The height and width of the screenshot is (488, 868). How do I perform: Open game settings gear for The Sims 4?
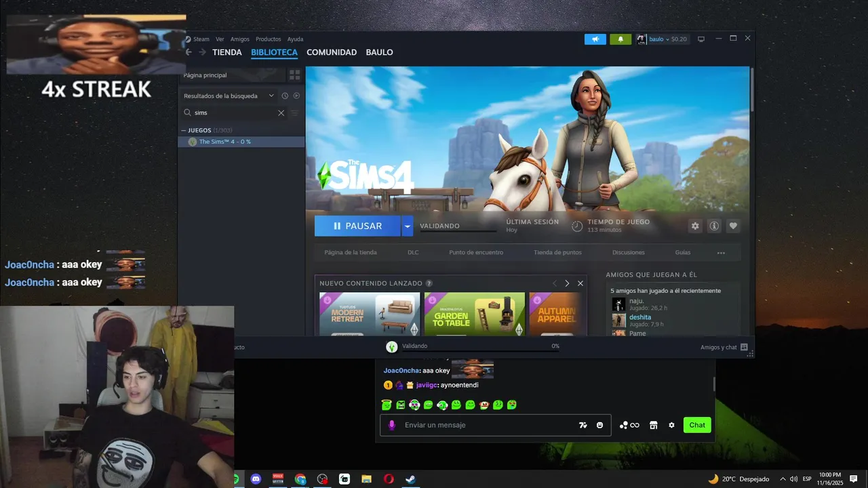point(695,226)
